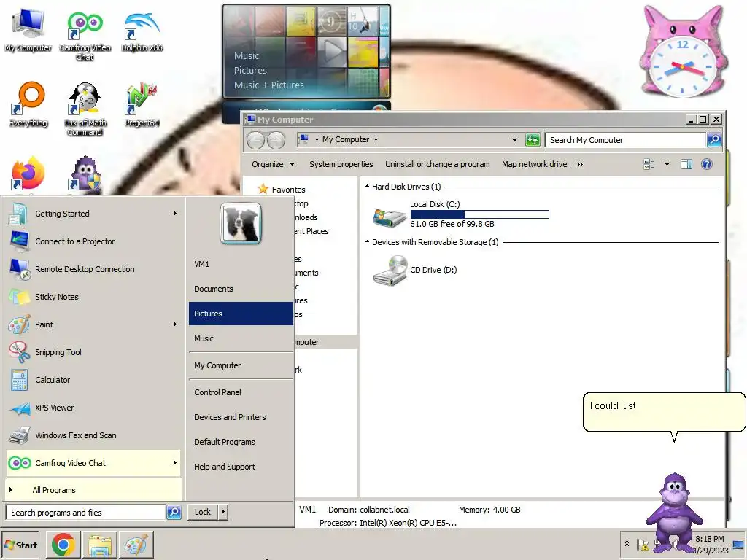The image size is (747, 560).
Task: Open Remote Desktop Connection
Action: pos(93,269)
